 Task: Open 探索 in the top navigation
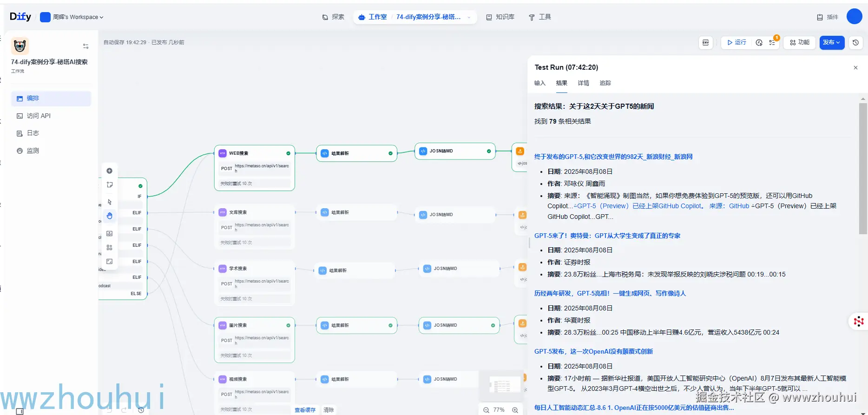click(333, 17)
